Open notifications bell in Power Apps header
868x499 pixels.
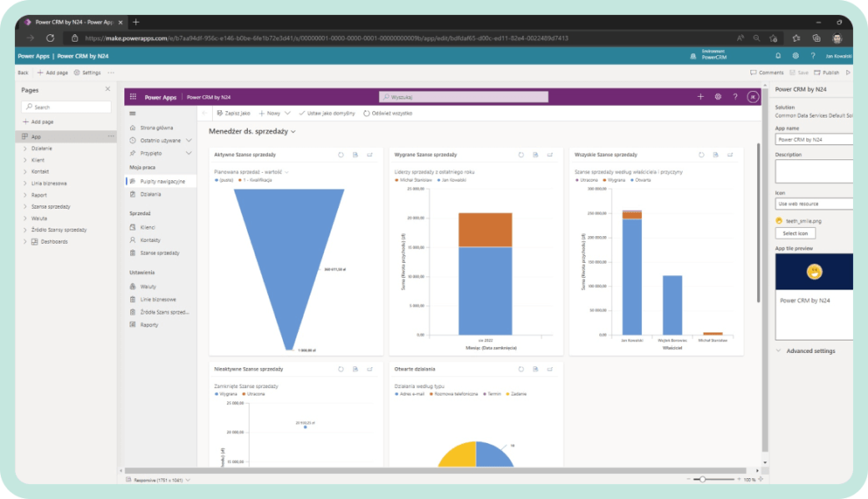click(x=778, y=56)
